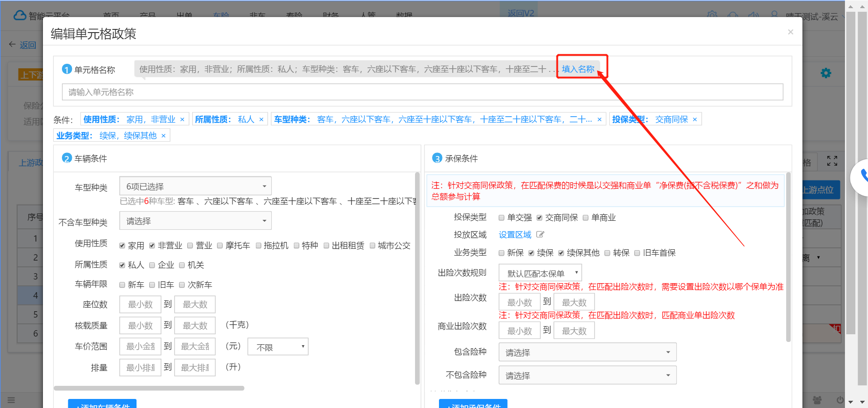Image resolution: width=868 pixels, height=408 pixels.
Task: Click the teal settings gear icon
Action: click(826, 73)
